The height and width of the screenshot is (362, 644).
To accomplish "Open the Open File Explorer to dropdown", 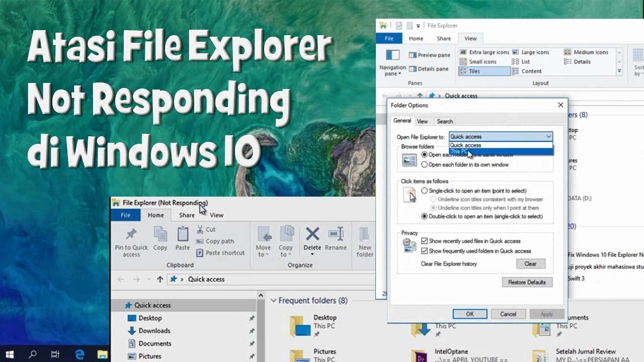I will tap(501, 136).
